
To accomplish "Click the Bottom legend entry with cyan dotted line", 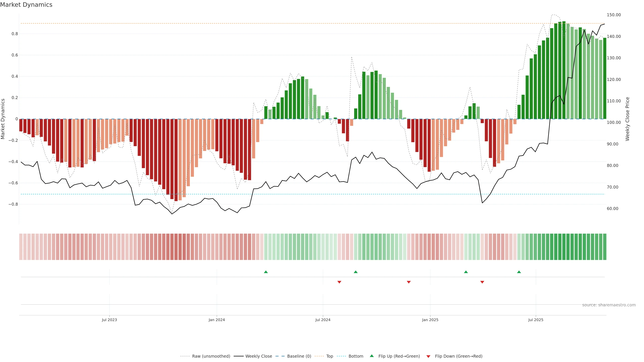I will click(356, 356).
